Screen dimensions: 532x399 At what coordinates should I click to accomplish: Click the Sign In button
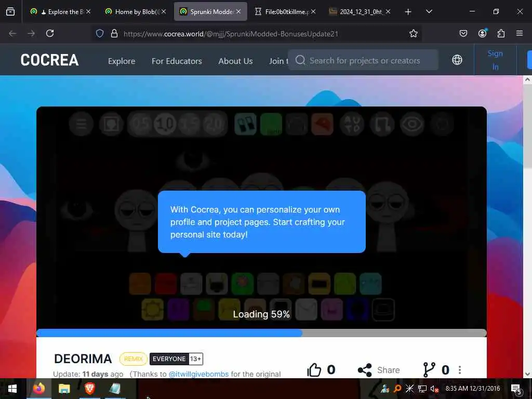click(495, 60)
